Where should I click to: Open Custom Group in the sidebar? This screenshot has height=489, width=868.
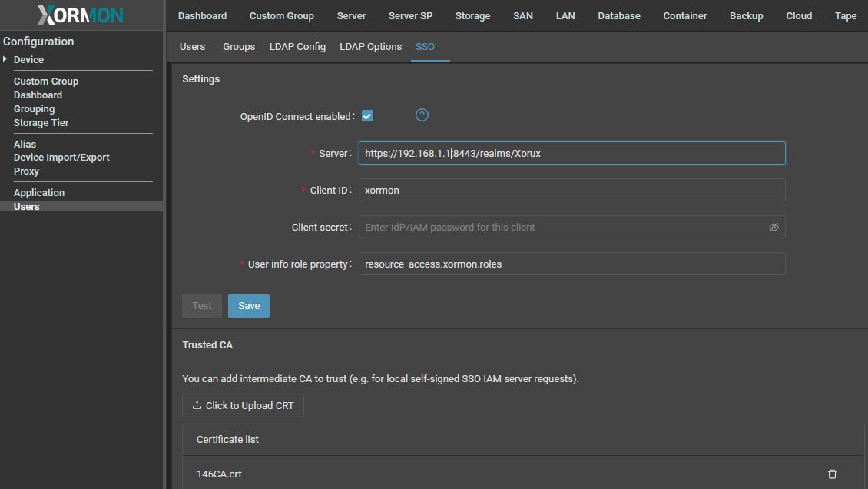pyautogui.click(x=46, y=81)
